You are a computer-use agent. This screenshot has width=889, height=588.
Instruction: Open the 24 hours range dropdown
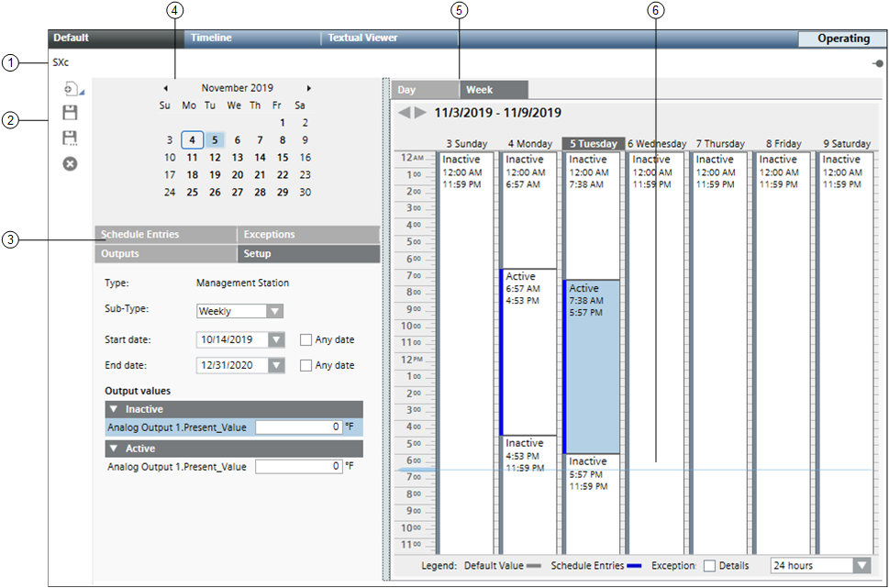coord(860,566)
